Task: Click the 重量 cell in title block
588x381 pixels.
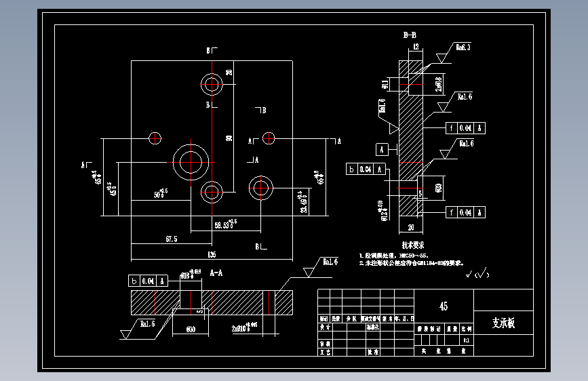Action: [x=452, y=329]
